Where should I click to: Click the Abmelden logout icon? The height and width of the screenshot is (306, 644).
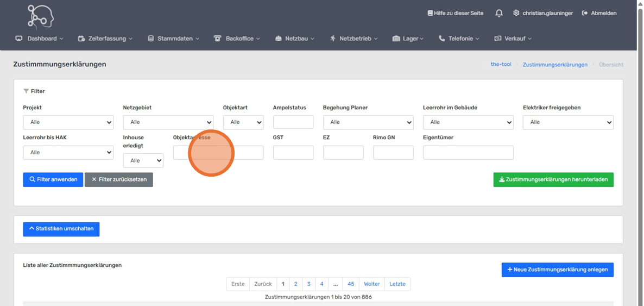click(585, 13)
